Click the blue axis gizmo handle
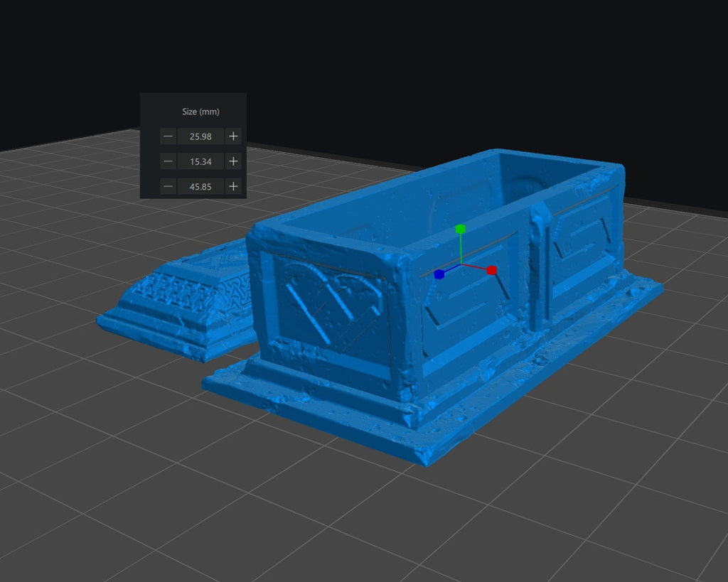Screen dimensions: 728x582 click(439, 274)
